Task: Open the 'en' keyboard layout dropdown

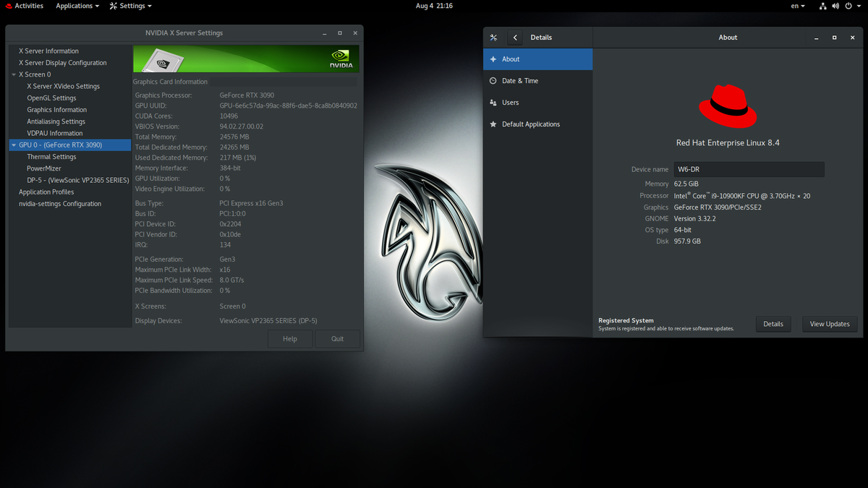Action: click(x=798, y=6)
